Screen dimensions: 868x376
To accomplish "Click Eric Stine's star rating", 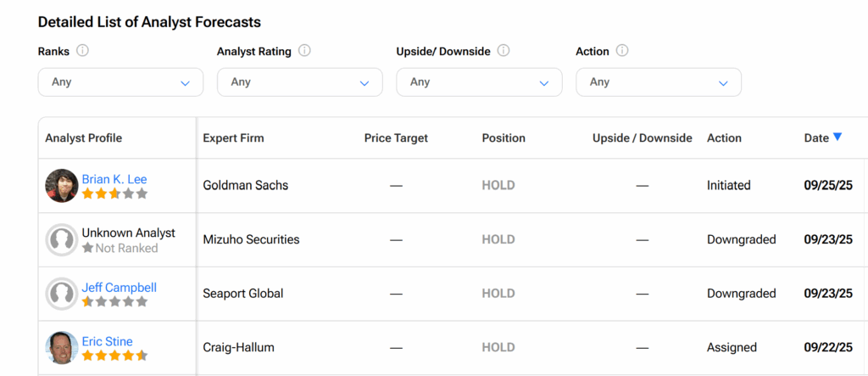I will pyautogui.click(x=114, y=356).
